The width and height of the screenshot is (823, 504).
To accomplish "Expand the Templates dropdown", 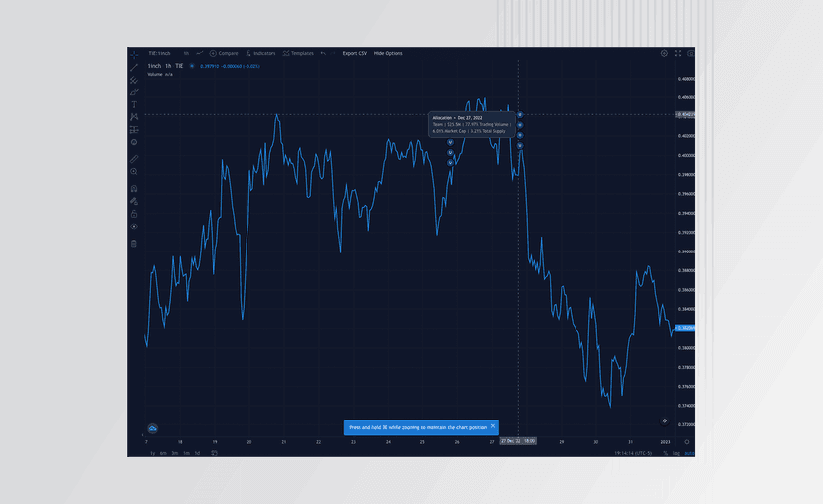I will (298, 53).
